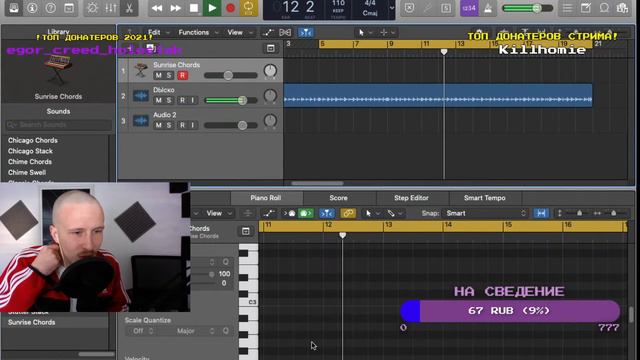Toggle the Metronome click button
The height and width of the screenshot is (360, 640).
488,8
